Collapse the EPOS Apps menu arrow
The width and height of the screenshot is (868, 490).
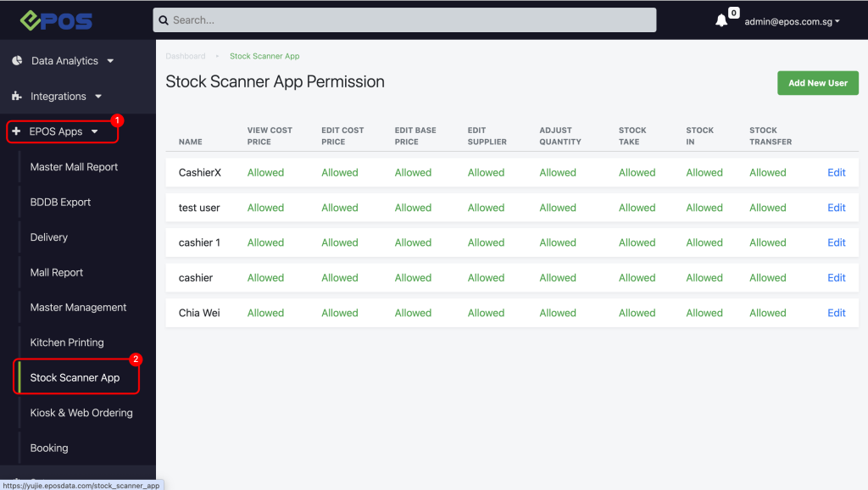(95, 132)
